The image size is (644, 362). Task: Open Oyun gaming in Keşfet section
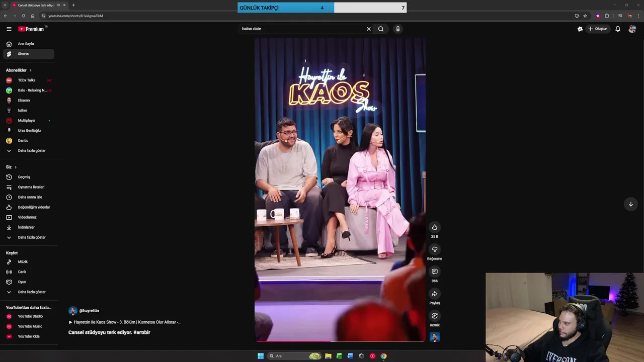pos(29,282)
